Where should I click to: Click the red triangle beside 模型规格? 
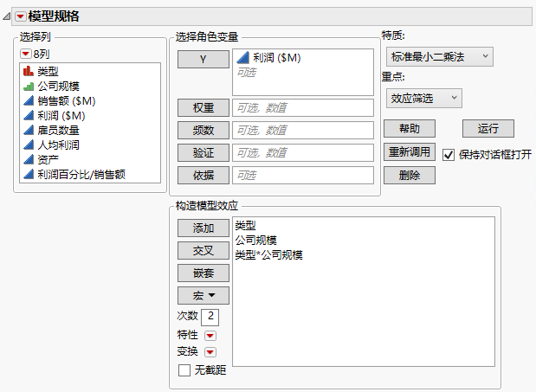[x=21, y=15]
